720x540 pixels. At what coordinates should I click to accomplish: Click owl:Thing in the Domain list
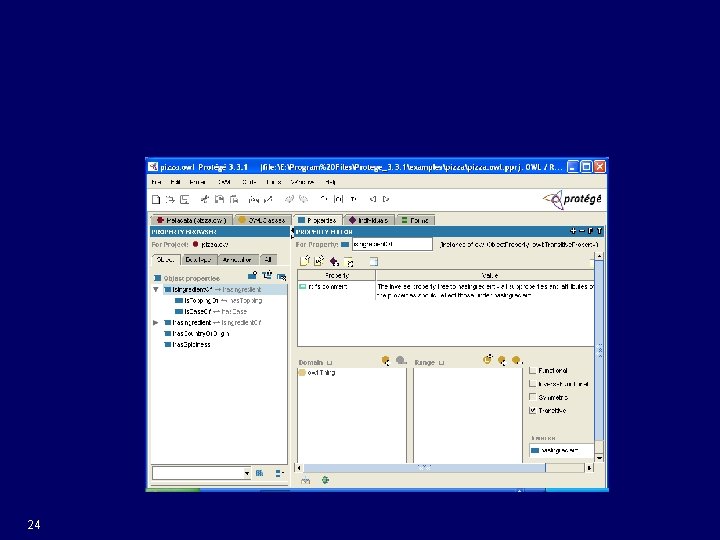317,373
